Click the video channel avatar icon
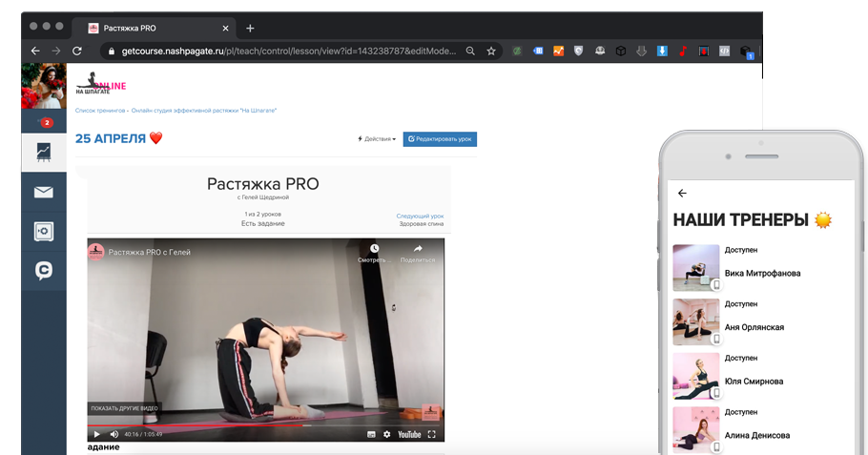Viewport: 868px width, 455px height. coord(96,252)
